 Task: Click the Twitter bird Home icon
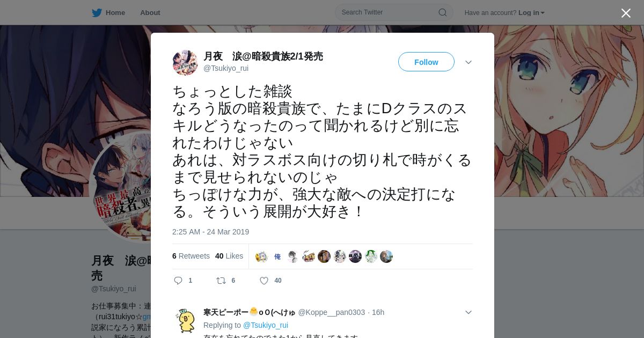pos(97,13)
